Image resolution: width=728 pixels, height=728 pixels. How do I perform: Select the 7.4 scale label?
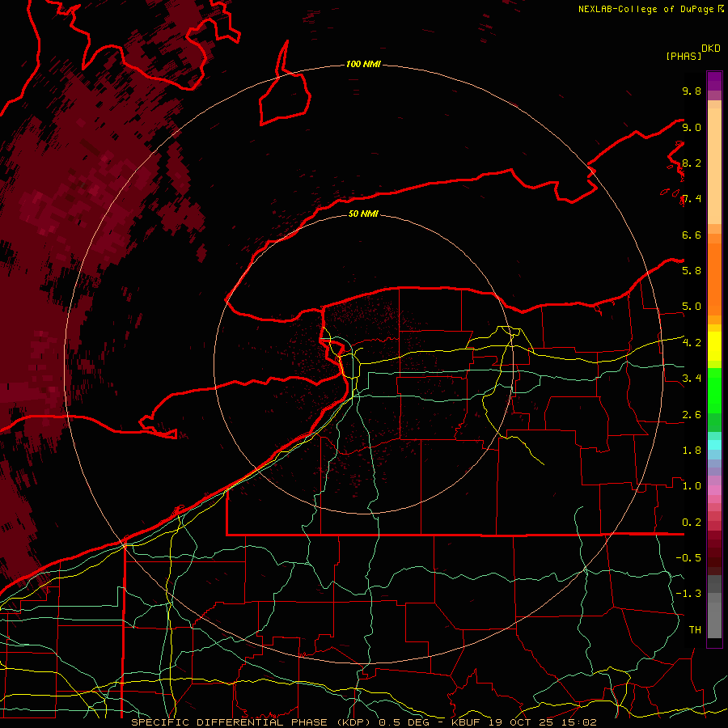tap(692, 199)
